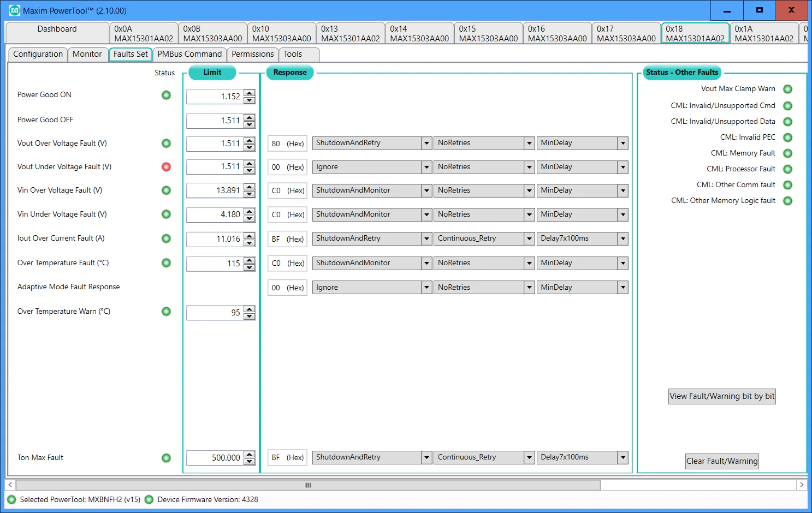Click the CML Invalid PEC indicator

[787, 138]
